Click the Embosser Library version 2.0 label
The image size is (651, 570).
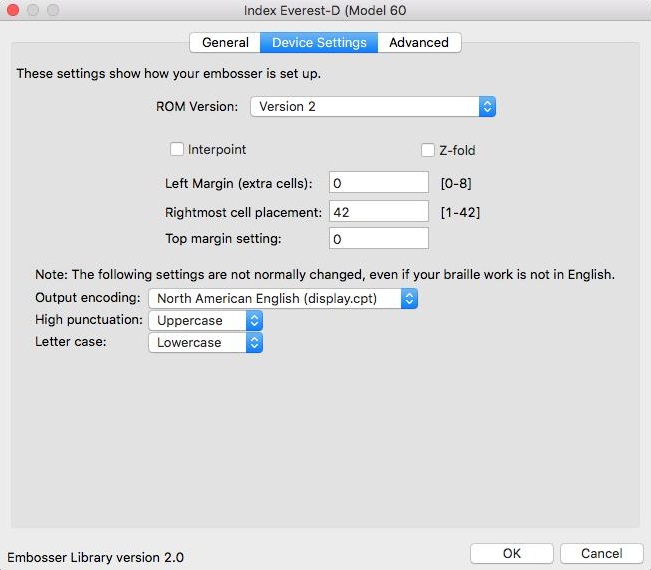pos(96,557)
